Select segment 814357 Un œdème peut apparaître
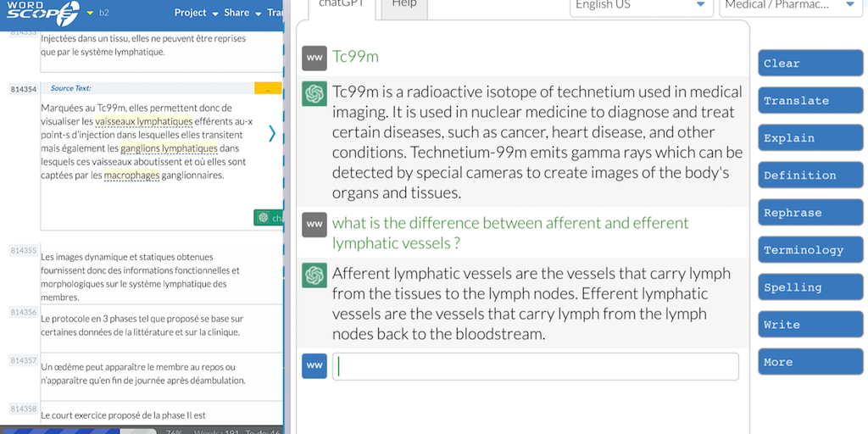The image size is (868, 434). (x=142, y=374)
